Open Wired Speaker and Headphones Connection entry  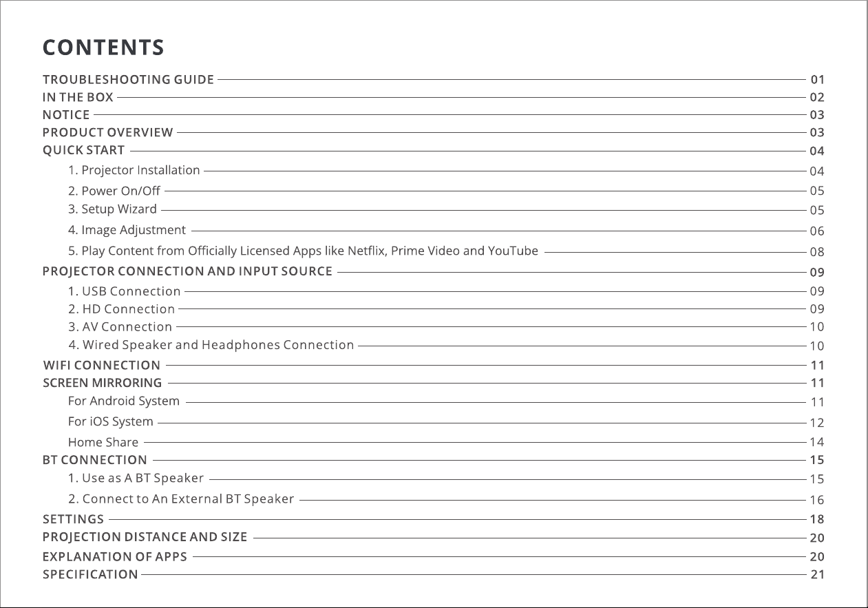click(x=211, y=345)
